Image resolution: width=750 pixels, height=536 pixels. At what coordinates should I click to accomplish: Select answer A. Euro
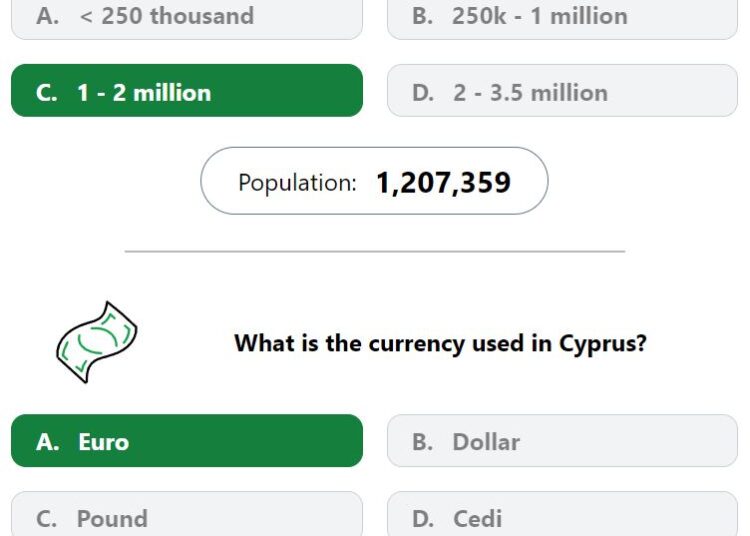[x=187, y=441]
